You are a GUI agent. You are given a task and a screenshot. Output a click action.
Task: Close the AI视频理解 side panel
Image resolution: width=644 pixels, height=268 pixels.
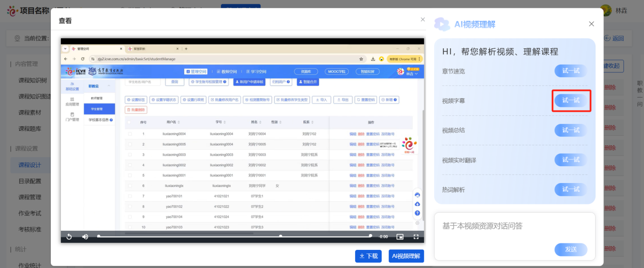(591, 24)
